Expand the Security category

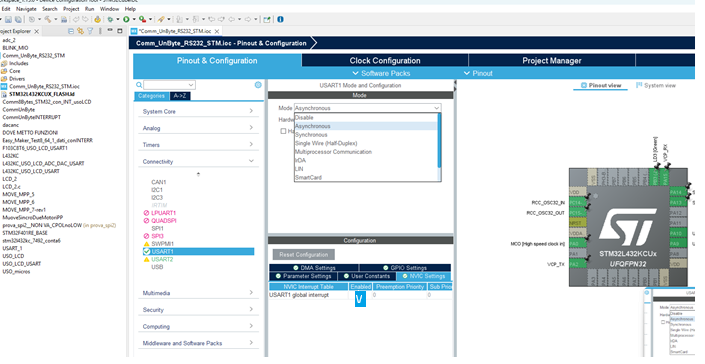click(x=198, y=310)
